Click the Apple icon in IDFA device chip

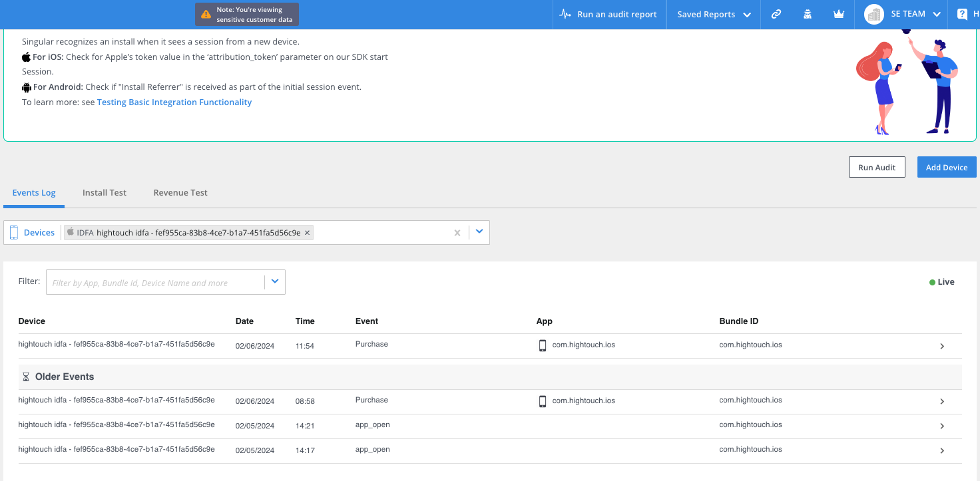(71, 232)
